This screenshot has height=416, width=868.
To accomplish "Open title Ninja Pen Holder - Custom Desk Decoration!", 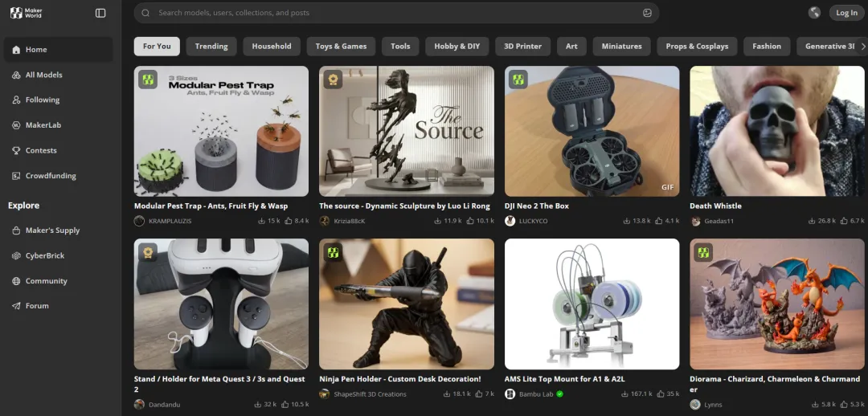I will (x=400, y=379).
